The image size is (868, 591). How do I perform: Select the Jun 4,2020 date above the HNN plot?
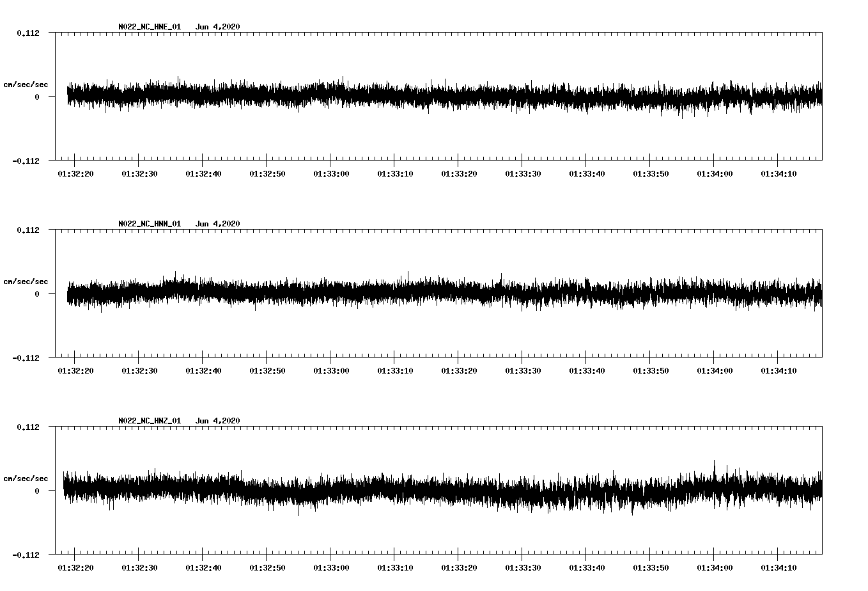218,224
